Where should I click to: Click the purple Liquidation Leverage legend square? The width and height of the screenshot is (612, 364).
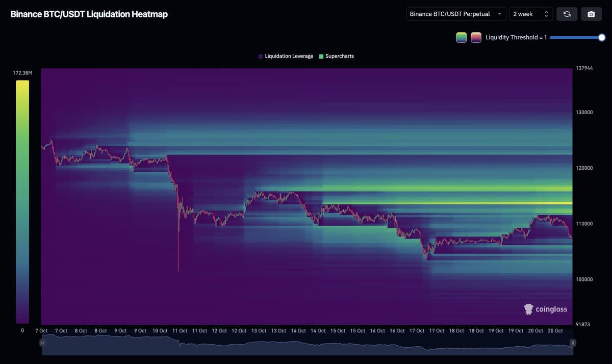[261, 56]
